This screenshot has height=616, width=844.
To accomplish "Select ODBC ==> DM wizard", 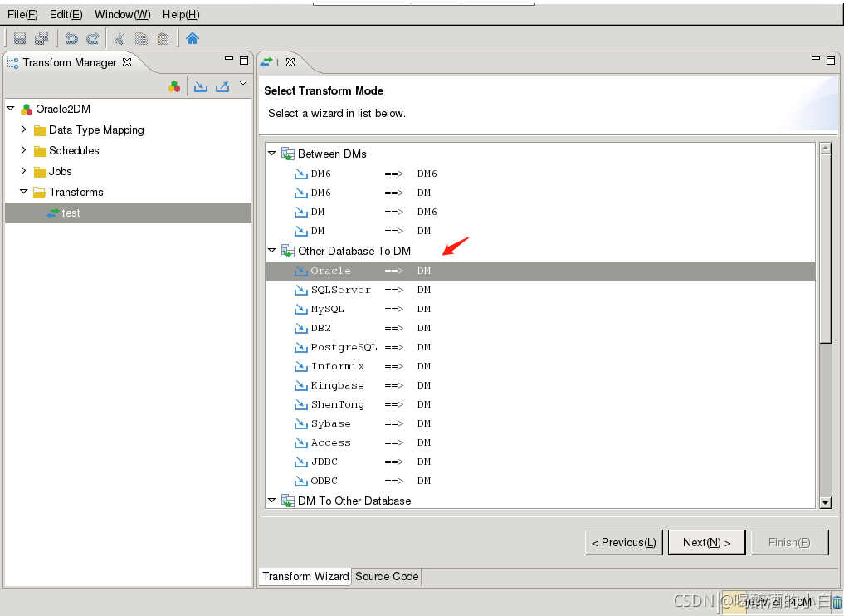I will point(540,481).
